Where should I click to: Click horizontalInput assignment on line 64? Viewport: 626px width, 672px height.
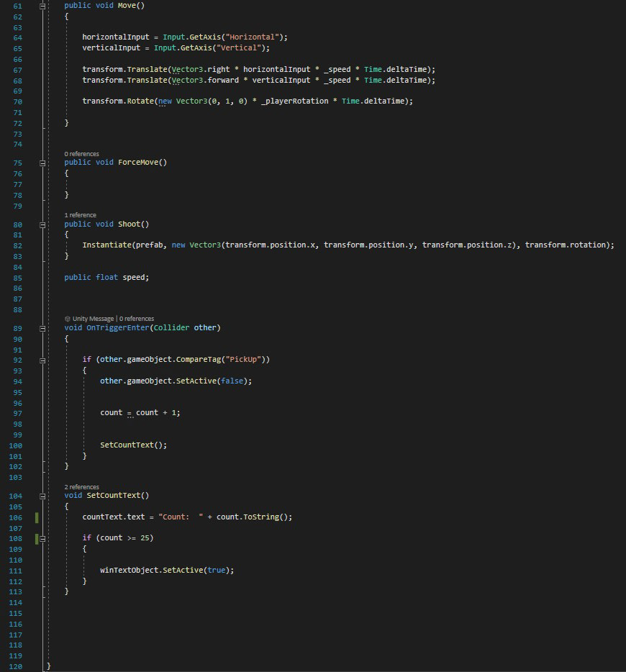pos(116,37)
